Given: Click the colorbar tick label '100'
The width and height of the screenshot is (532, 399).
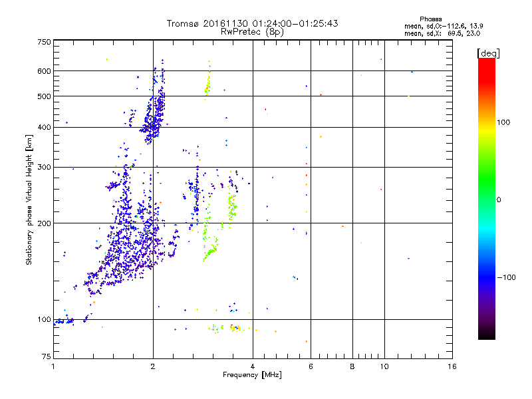Looking at the screenshot, I should click(x=503, y=122).
